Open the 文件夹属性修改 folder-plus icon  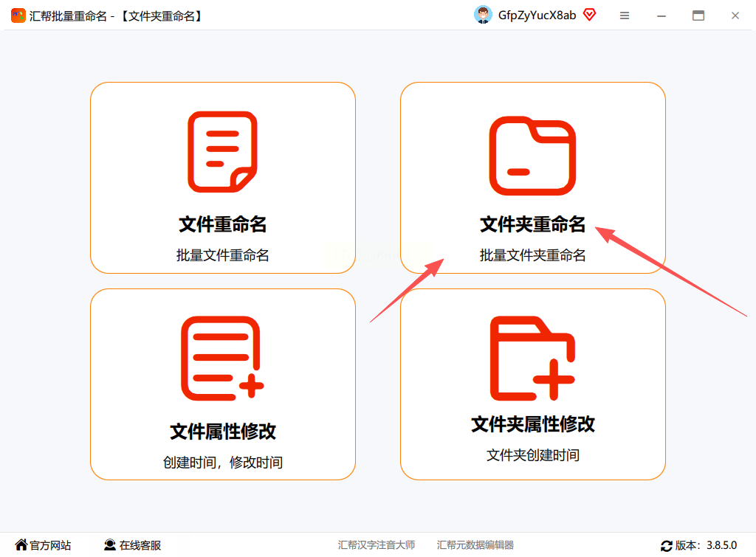pyautogui.click(x=532, y=359)
